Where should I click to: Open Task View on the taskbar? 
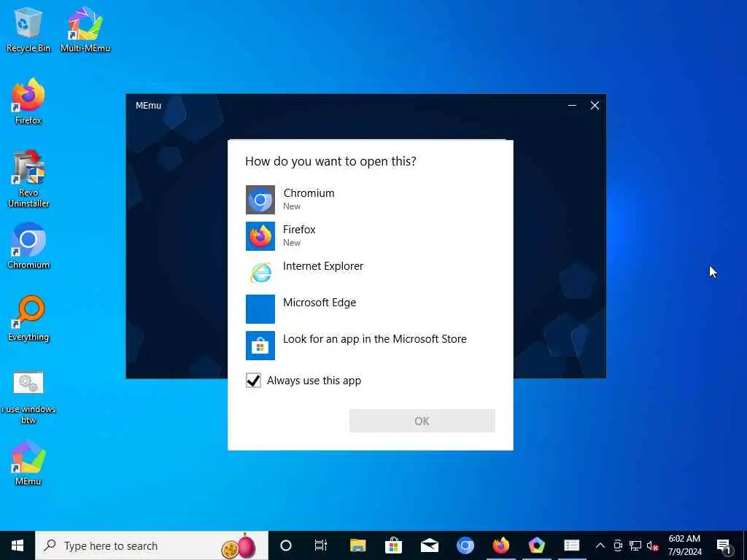click(x=321, y=545)
